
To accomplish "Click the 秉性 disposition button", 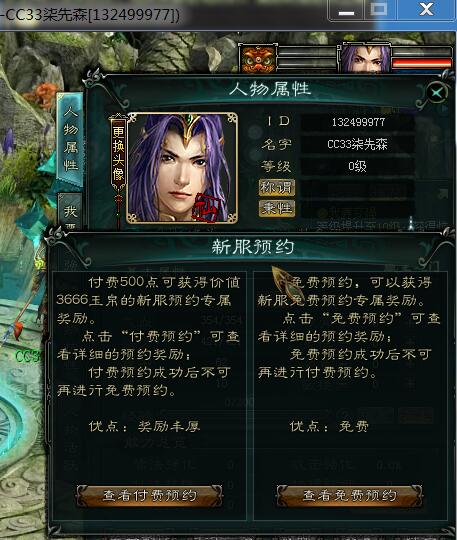I will [277, 209].
